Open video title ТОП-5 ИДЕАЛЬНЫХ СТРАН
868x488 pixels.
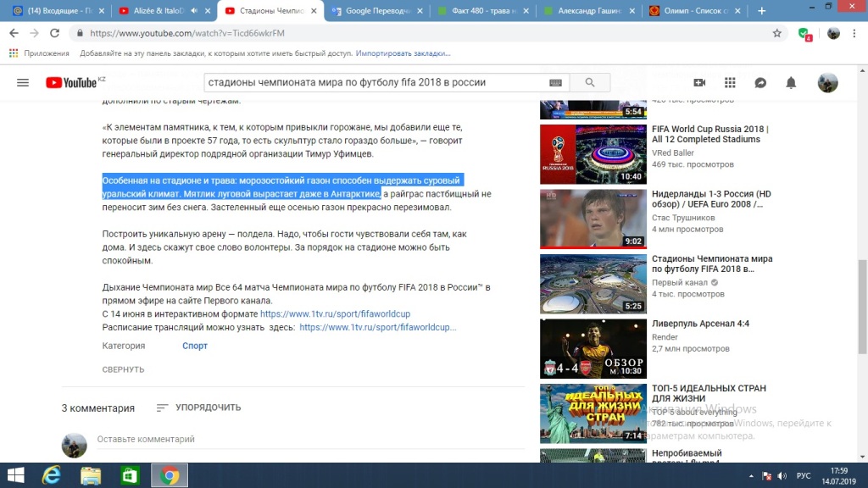[709, 393]
